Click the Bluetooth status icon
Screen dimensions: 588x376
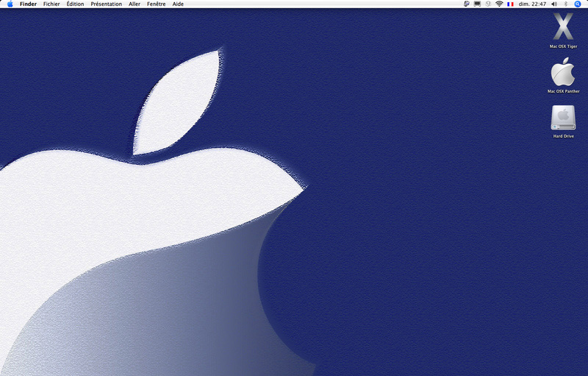tap(566, 4)
